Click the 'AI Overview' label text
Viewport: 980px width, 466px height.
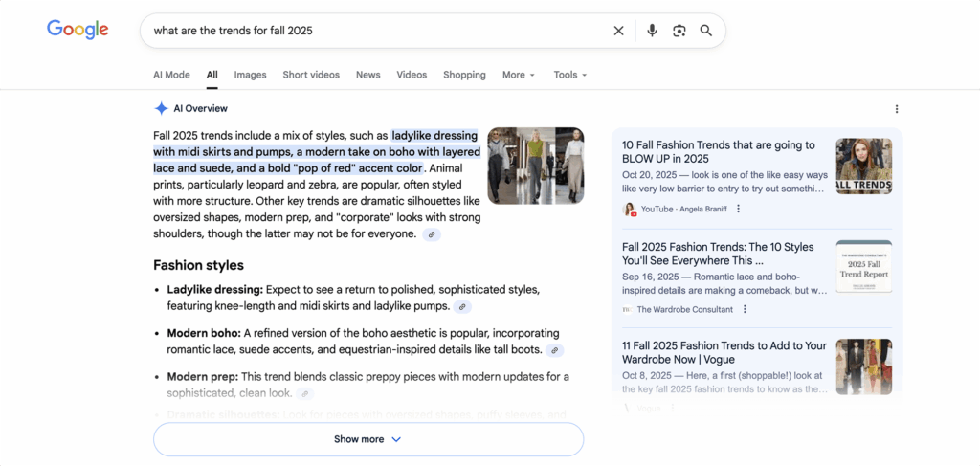[x=201, y=109]
